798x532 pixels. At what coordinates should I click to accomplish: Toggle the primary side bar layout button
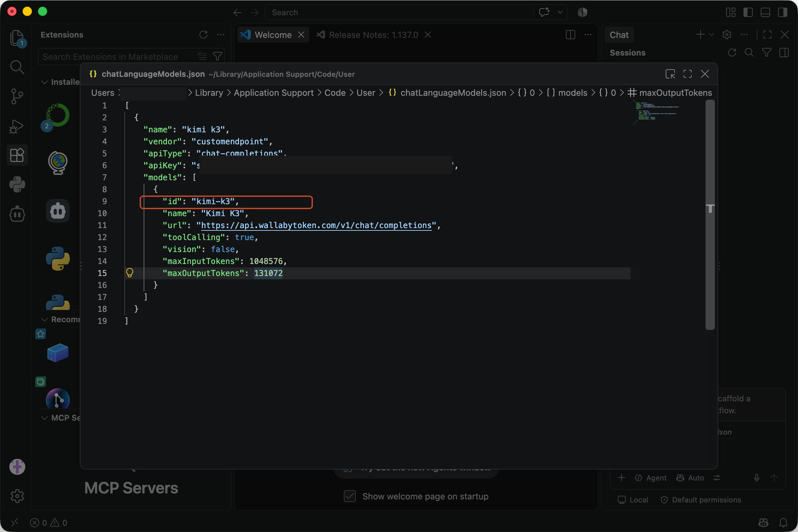coord(748,13)
